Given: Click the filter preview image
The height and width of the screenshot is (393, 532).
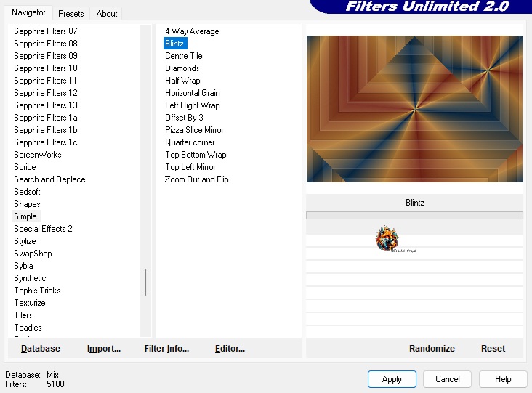Looking at the screenshot, I should point(414,109).
